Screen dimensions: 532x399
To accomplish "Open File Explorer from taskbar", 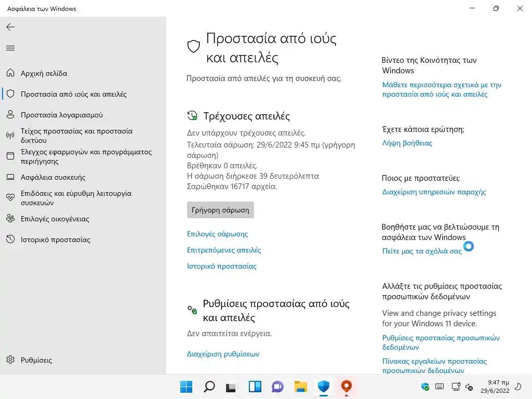I will tap(301, 387).
